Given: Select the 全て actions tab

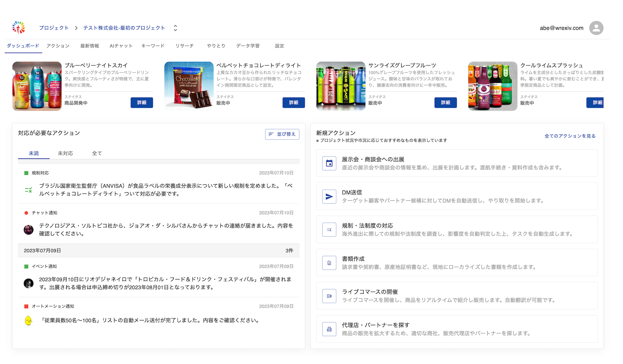Looking at the screenshot, I should coord(97,153).
